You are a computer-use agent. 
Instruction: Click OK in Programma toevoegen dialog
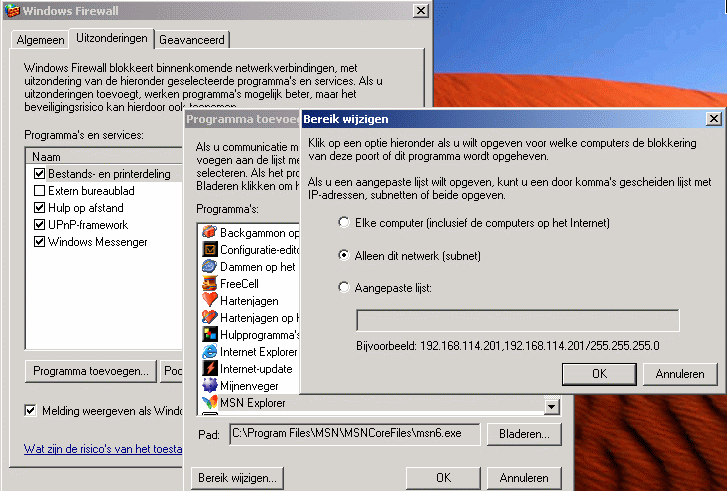[443, 478]
